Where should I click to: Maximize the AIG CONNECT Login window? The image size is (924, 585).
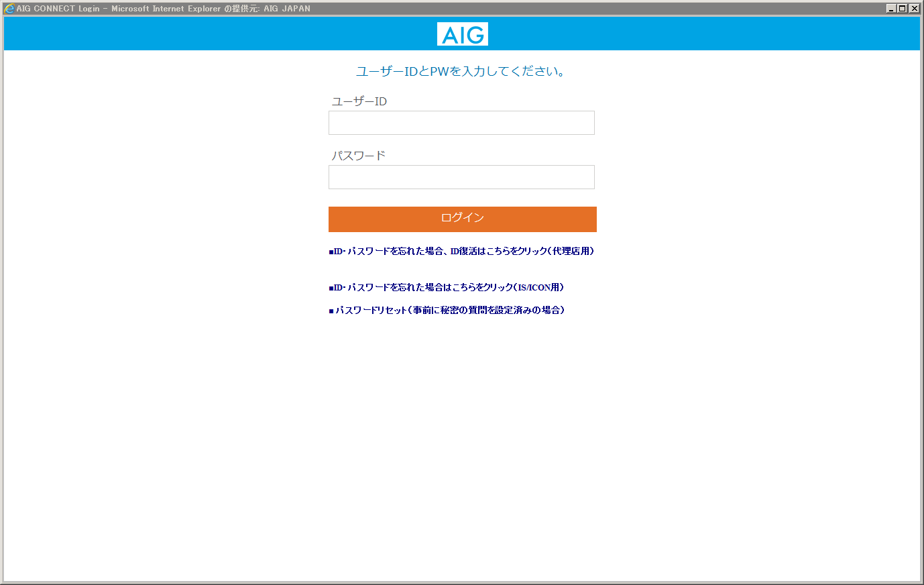pyautogui.click(x=902, y=9)
